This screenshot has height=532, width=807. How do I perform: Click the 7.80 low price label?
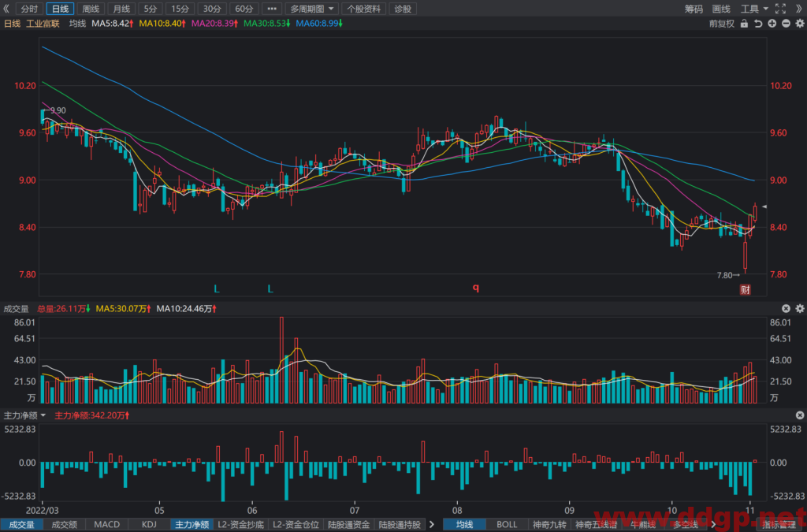(x=725, y=275)
